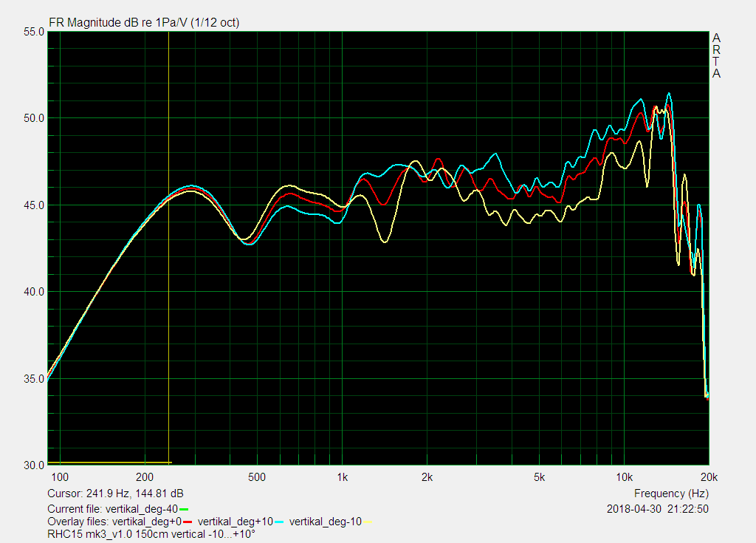This screenshot has height=543, width=756.
Task: Click the Cursor 241.9 Hz readout text
Action: pyautogui.click(x=115, y=494)
